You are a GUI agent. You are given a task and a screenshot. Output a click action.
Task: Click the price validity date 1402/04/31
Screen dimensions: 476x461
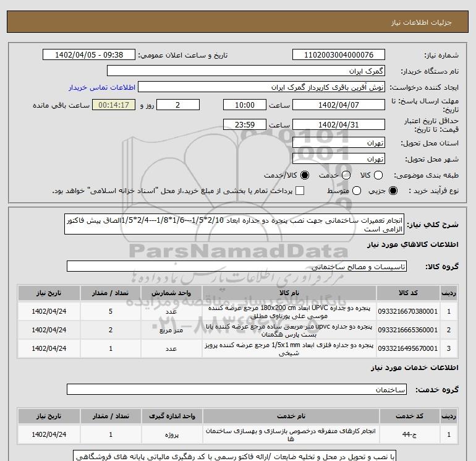[x=339, y=124]
